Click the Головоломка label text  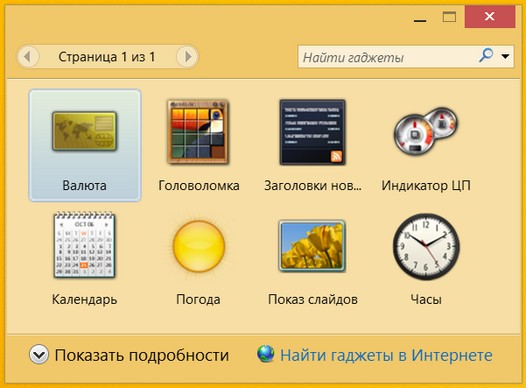pos(199,185)
